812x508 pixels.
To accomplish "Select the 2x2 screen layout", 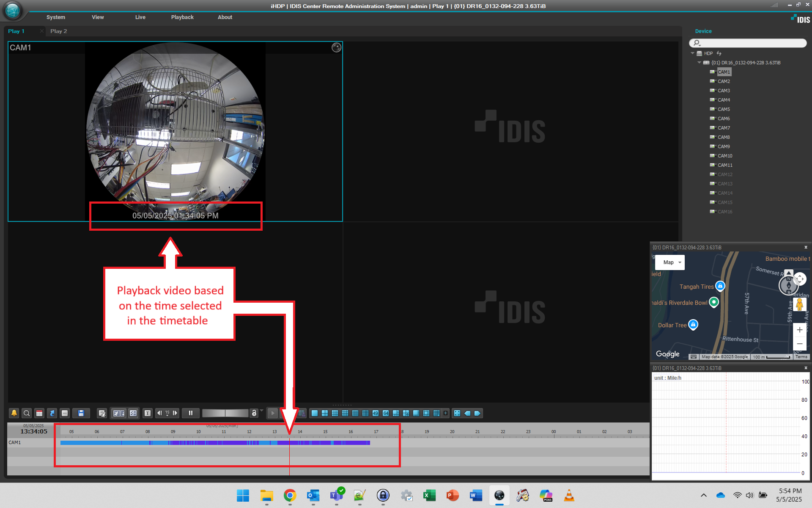I will pyautogui.click(x=325, y=413).
